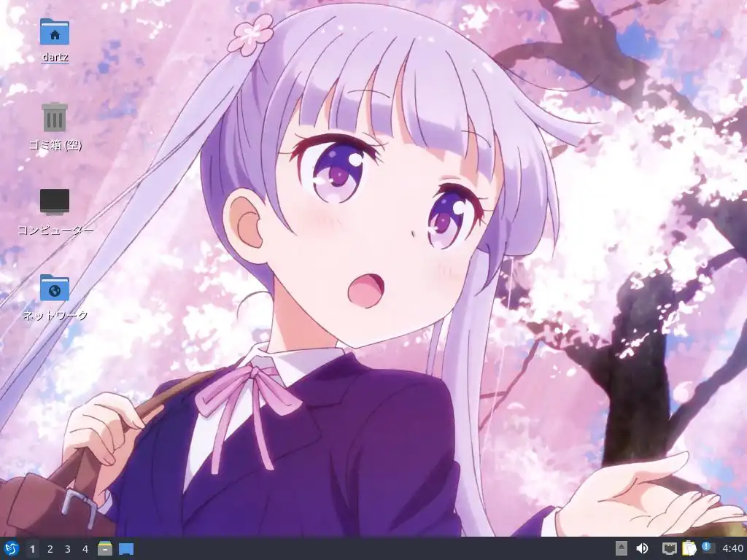The image size is (747, 560).
Task: Switch to workspace 2
Action: pyautogui.click(x=50, y=549)
